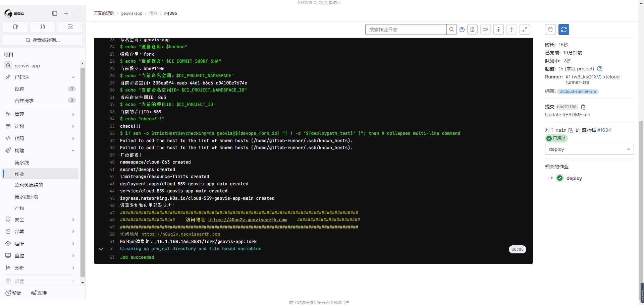644x305 pixels.
Task: Expand the 部署 menu section
Action: coord(73,232)
